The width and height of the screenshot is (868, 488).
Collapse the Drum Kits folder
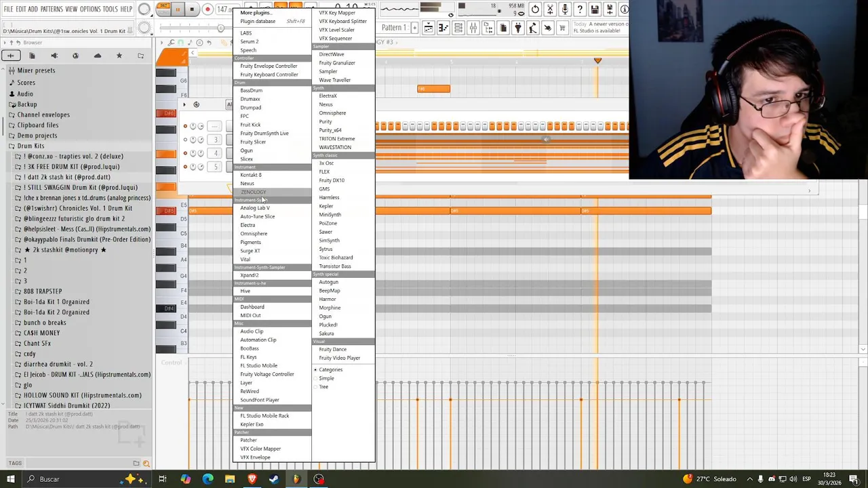pyautogui.click(x=31, y=146)
